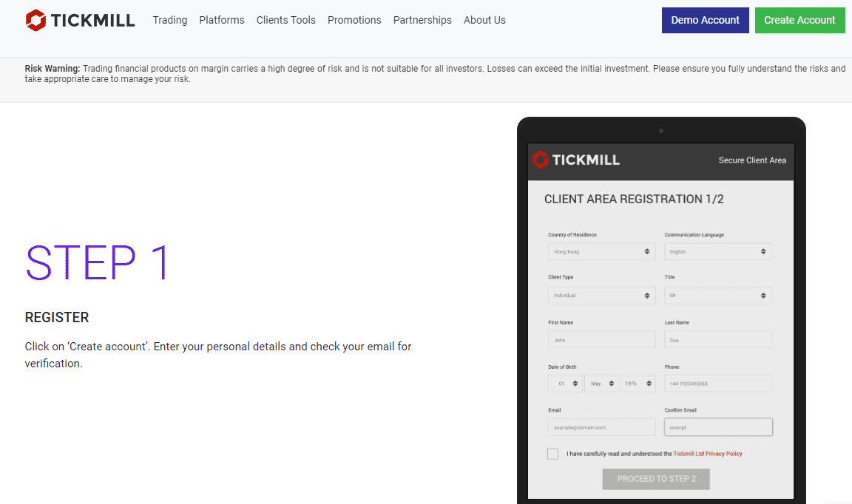852x504 pixels.
Task: Tick the Privacy Policy agreement checkbox
Action: pyautogui.click(x=552, y=454)
